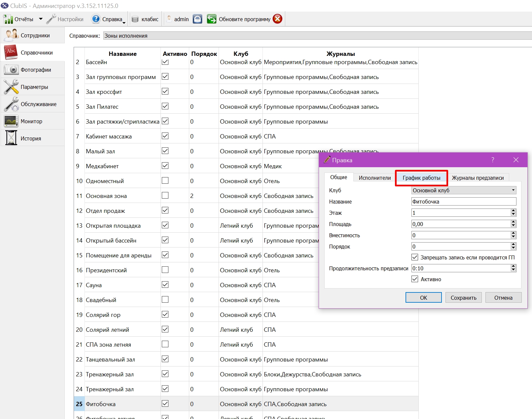The width and height of the screenshot is (532, 419).
Task: Switch to the График работы tab
Action: point(421,178)
